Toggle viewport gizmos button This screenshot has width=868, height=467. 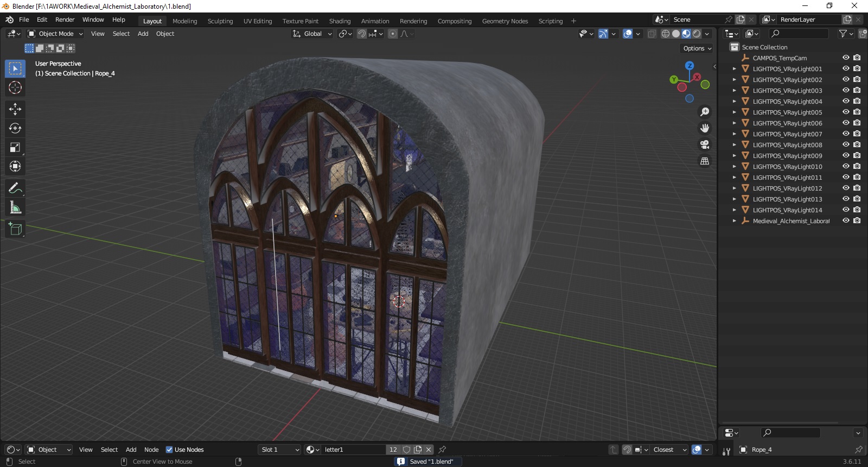click(x=603, y=34)
